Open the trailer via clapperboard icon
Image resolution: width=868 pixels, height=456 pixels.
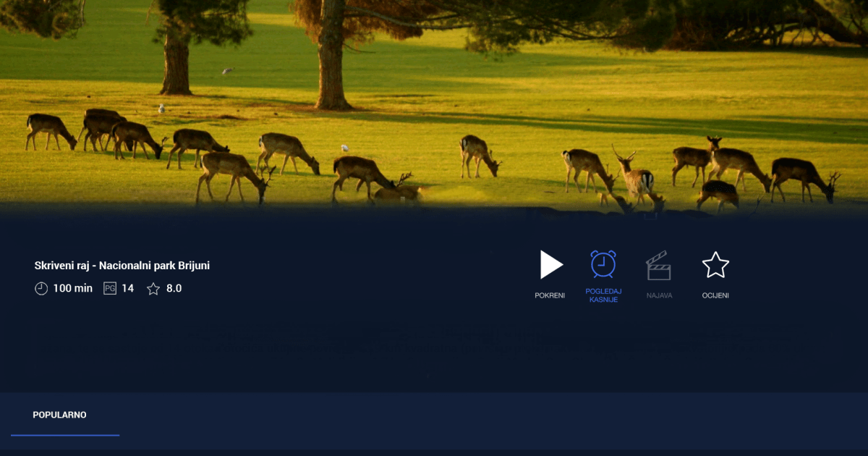[658, 266]
